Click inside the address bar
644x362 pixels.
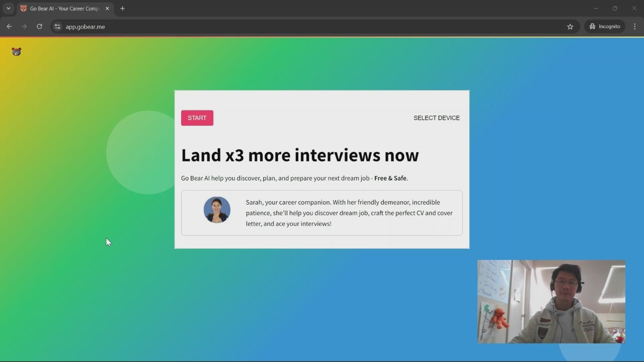[201, 27]
